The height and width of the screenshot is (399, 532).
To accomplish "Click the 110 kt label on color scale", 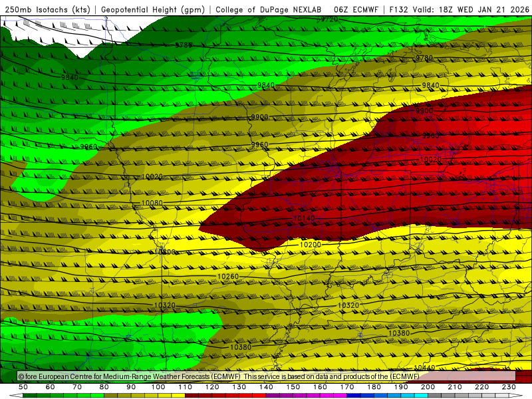I will click(x=186, y=387).
